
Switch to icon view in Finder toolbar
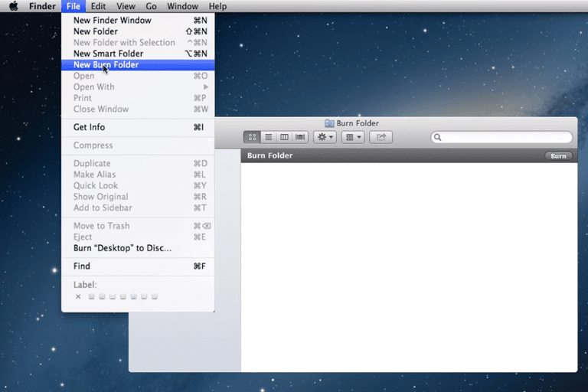coord(252,137)
